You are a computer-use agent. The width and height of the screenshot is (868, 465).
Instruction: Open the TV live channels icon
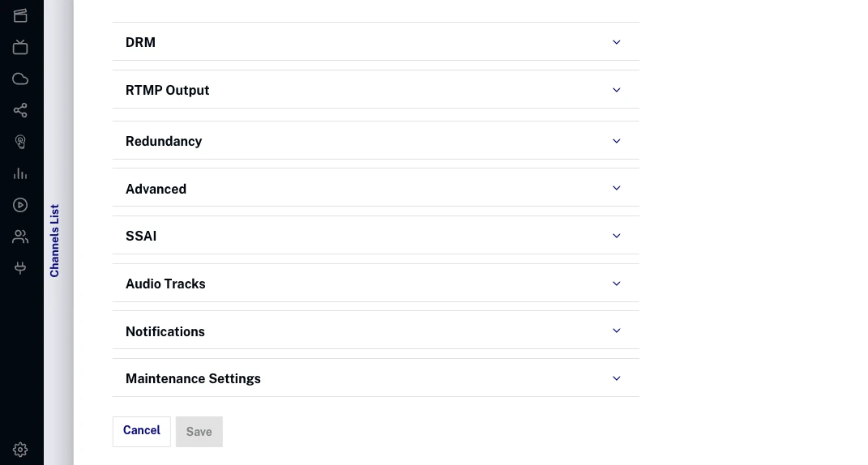20,47
